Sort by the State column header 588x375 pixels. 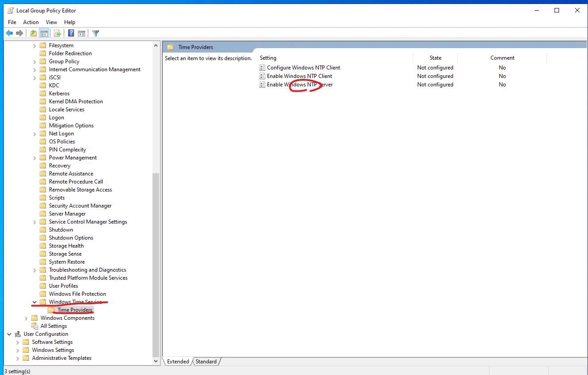436,58
